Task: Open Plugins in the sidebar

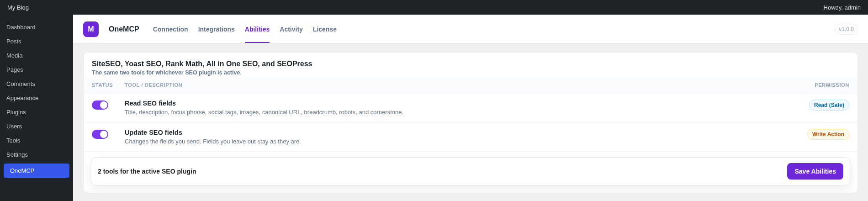Action: (x=37, y=112)
